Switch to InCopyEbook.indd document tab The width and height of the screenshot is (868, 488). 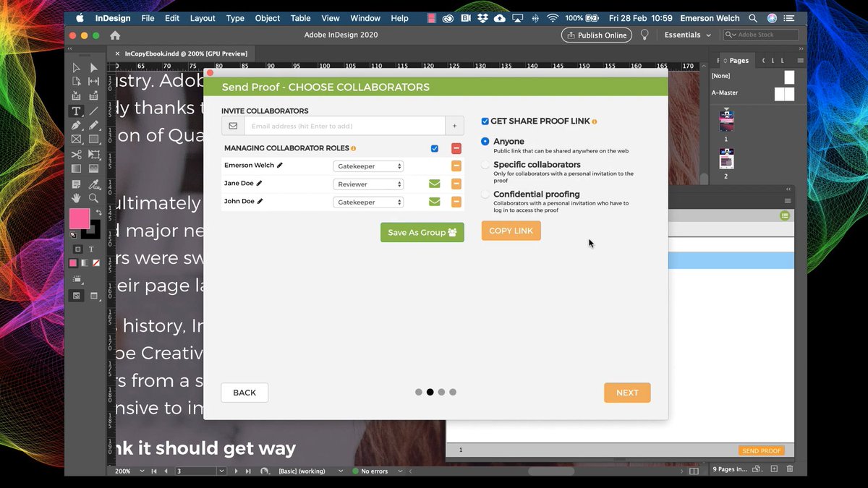(181, 53)
